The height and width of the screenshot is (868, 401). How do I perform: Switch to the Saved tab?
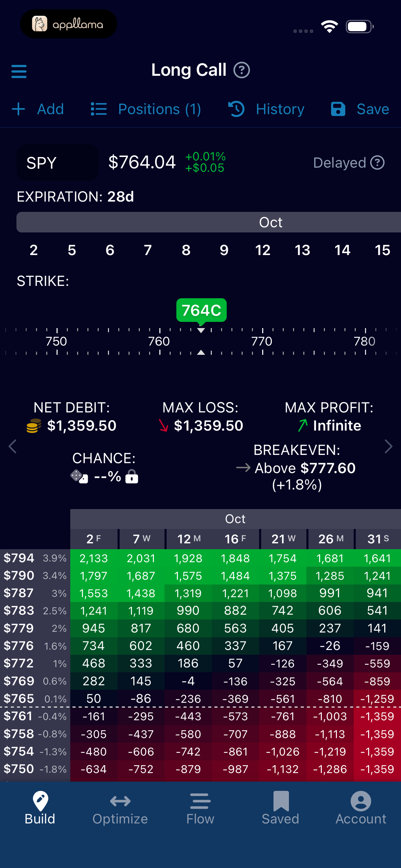tap(281, 808)
